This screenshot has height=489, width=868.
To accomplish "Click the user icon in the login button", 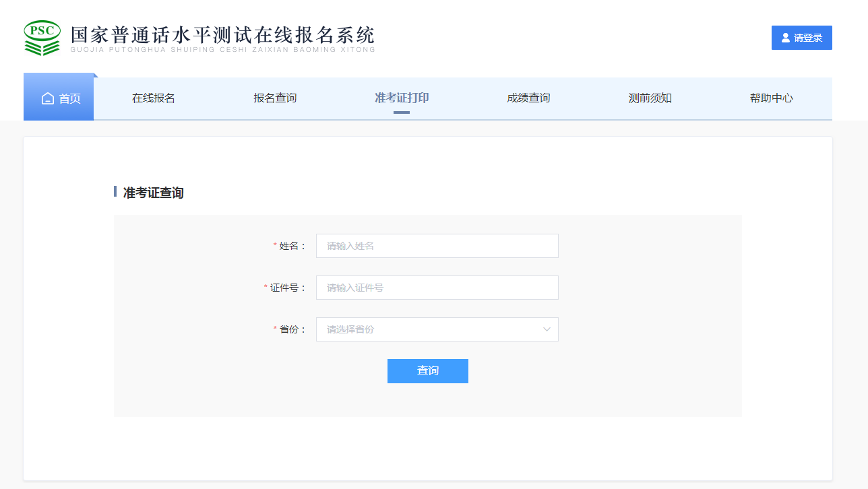I will pos(785,38).
